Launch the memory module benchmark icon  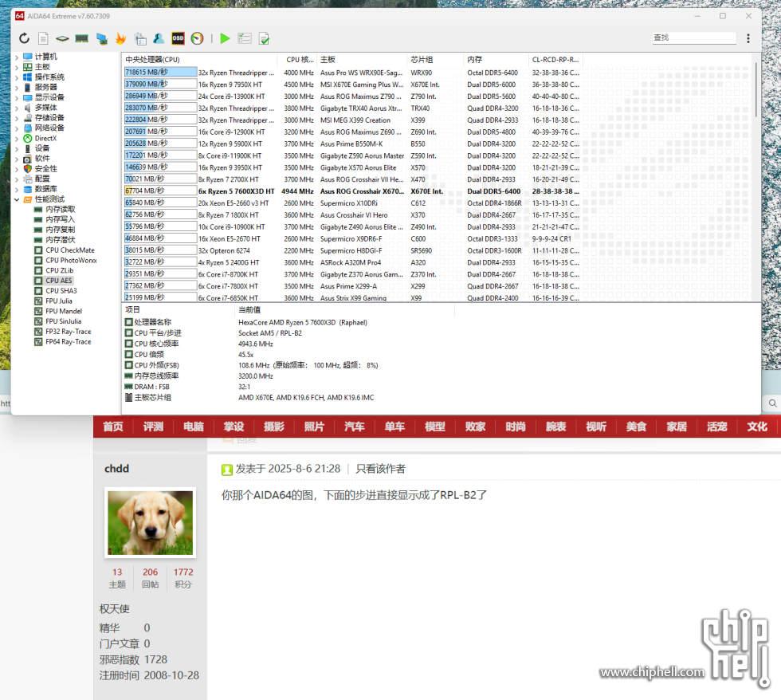coord(81,38)
